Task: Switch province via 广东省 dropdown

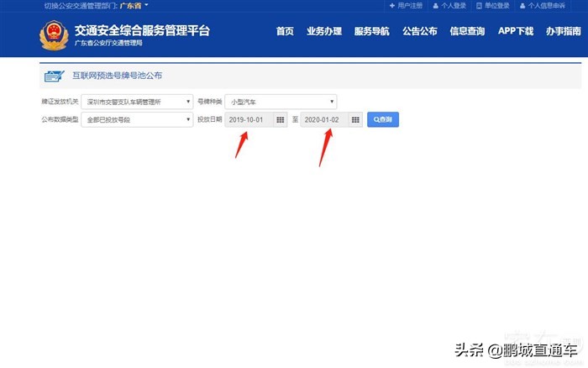Action: 134,6
